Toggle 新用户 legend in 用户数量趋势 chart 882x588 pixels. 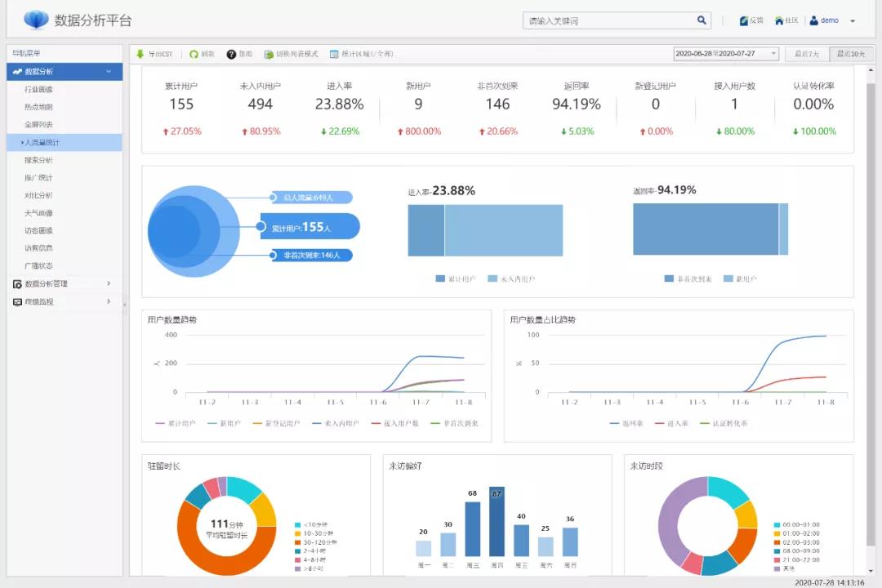pos(224,423)
